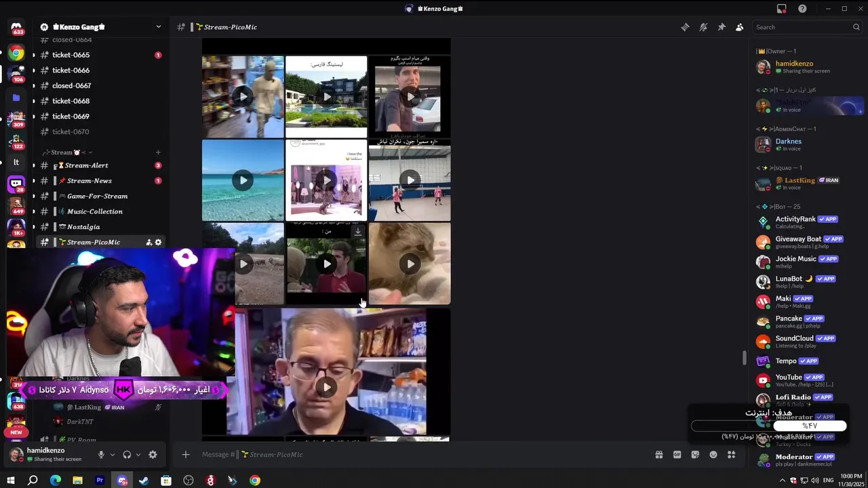868x488 pixels.
Task: Open Discord help icon
Action: coord(802,9)
